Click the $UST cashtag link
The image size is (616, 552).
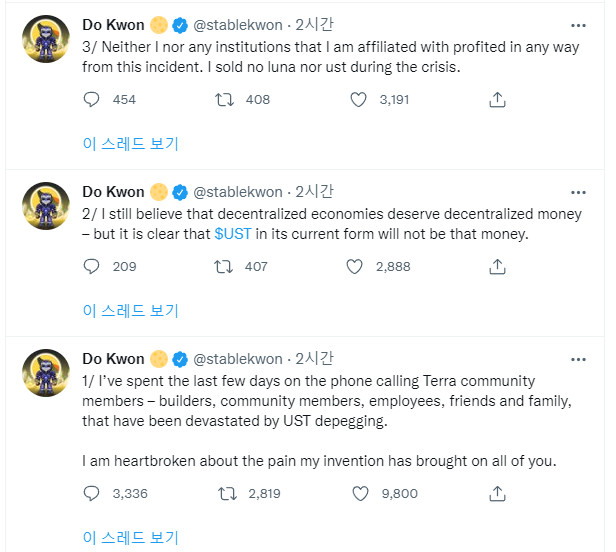pos(234,234)
